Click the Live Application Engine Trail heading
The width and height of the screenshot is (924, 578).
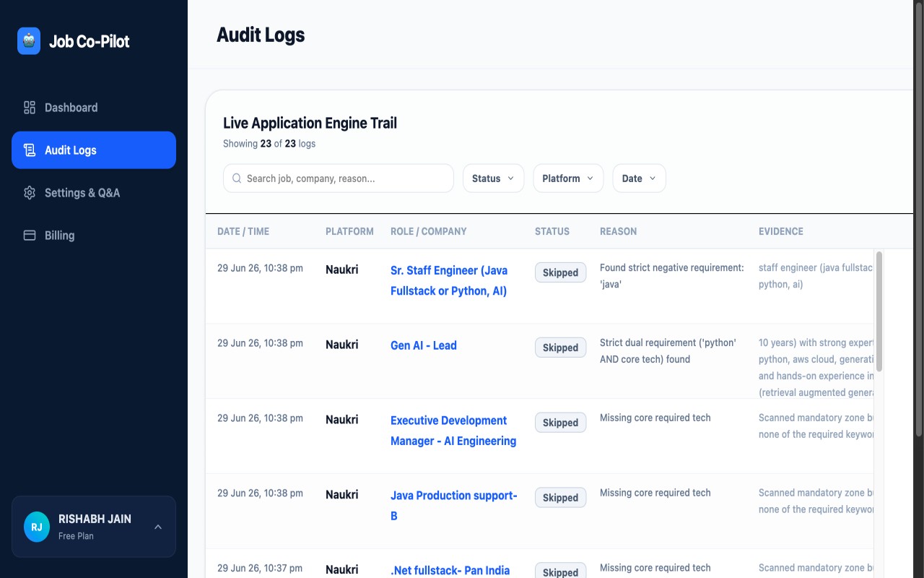pos(310,123)
